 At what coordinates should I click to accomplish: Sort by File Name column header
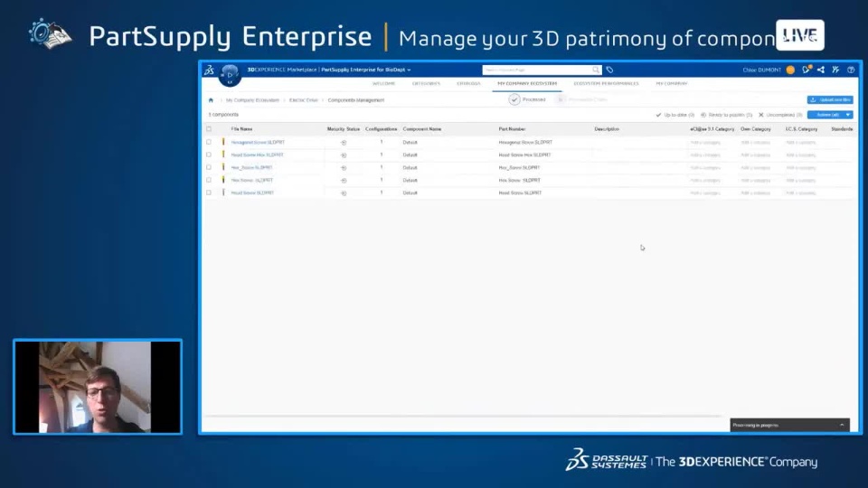(x=241, y=129)
